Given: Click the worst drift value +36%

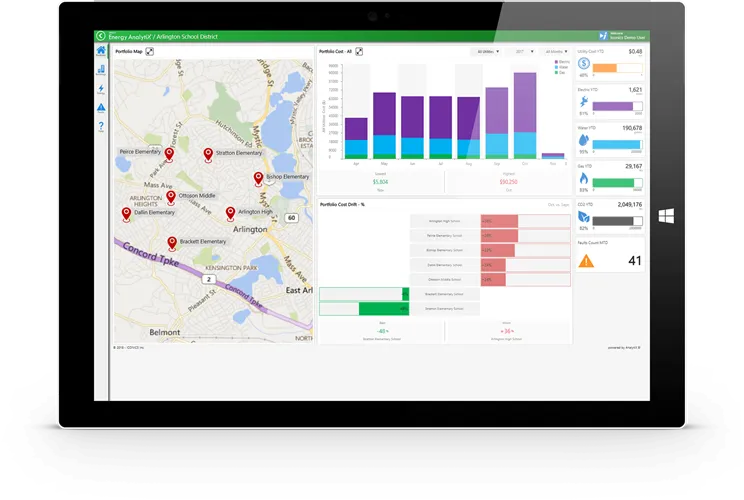Looking at the screenshot, I should (507, 331).
